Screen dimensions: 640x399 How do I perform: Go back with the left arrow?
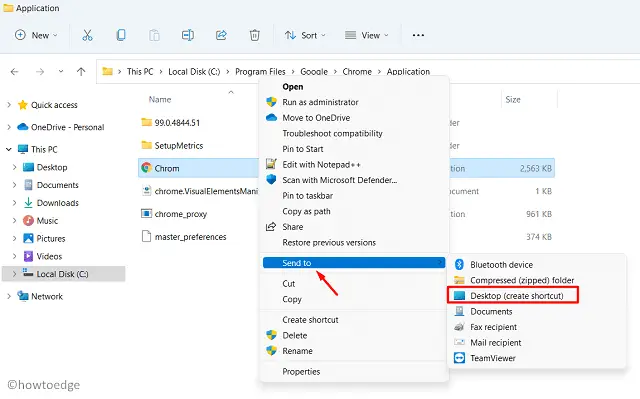click(x=15, y=72)
